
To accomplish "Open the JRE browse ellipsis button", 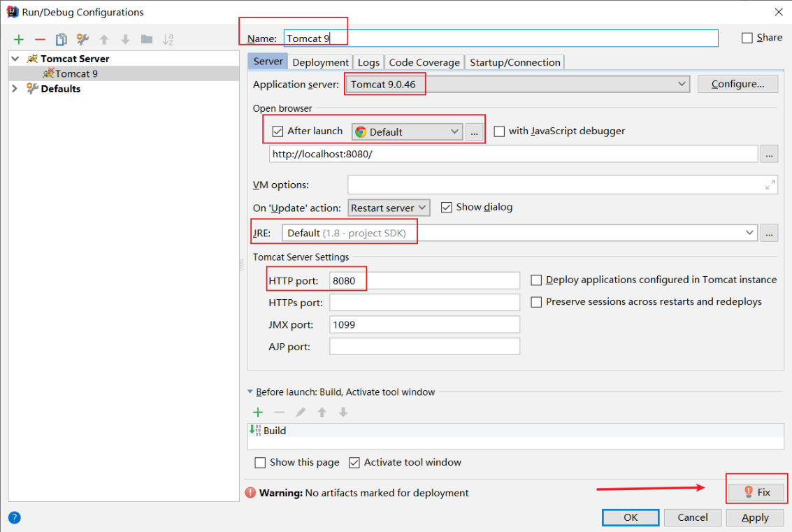I will [769, 233].
